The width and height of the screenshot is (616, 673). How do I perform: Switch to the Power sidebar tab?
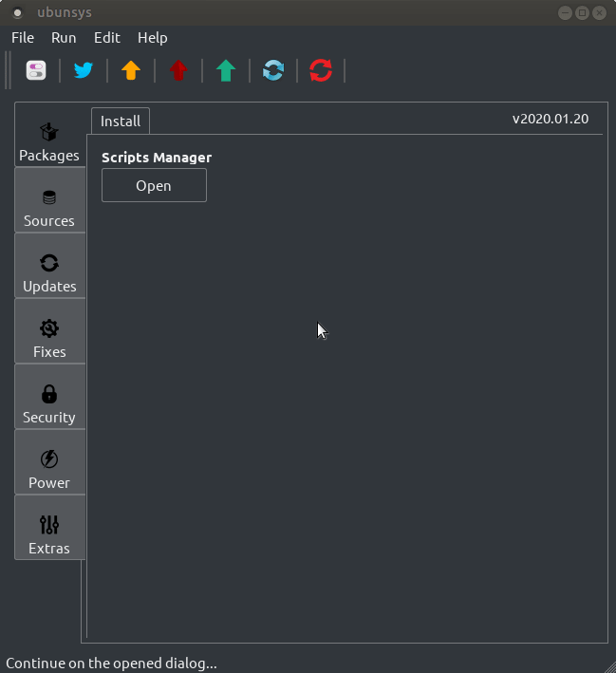click(49, 462)
